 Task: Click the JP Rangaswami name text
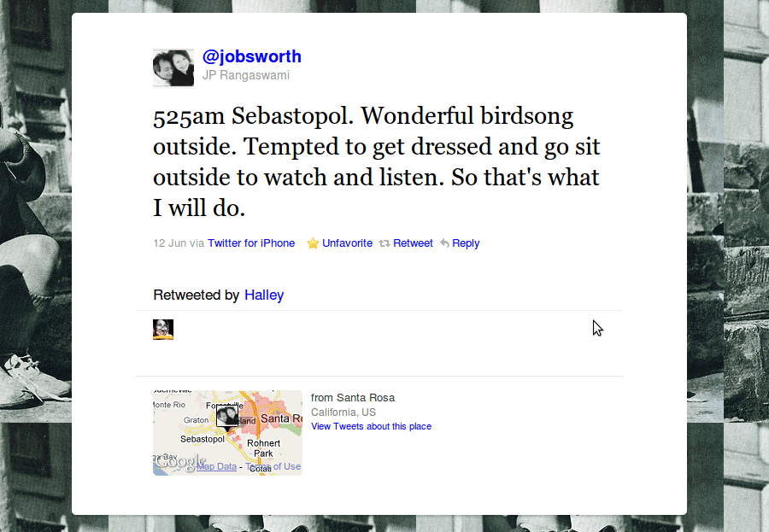pos(246,75)
